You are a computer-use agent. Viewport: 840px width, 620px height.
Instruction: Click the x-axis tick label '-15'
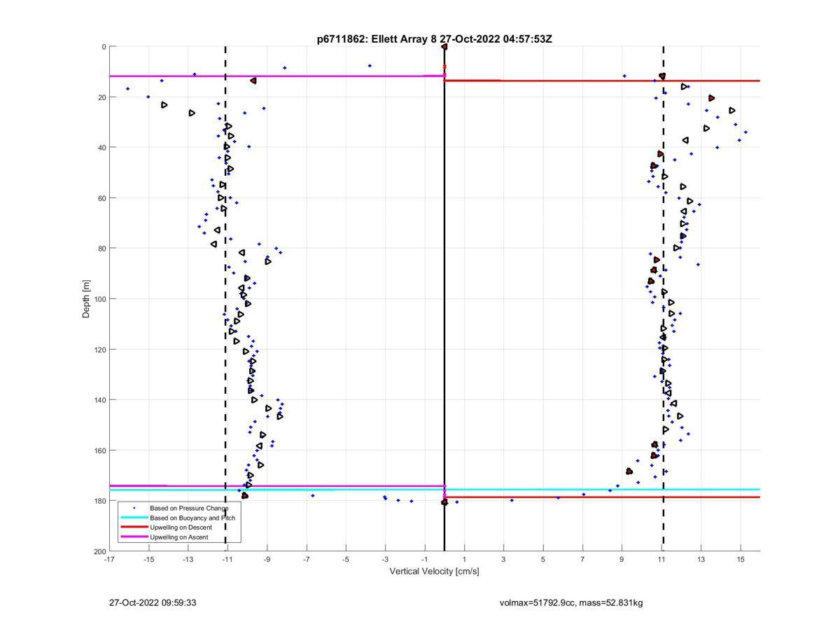148,559
